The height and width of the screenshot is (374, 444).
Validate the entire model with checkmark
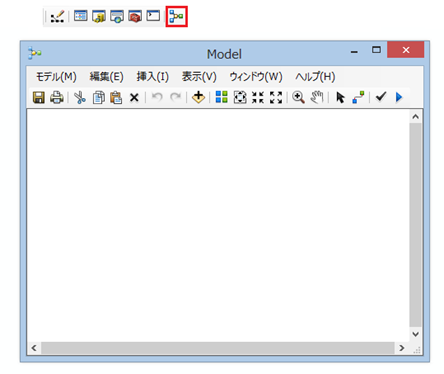(x=381, y=97)
